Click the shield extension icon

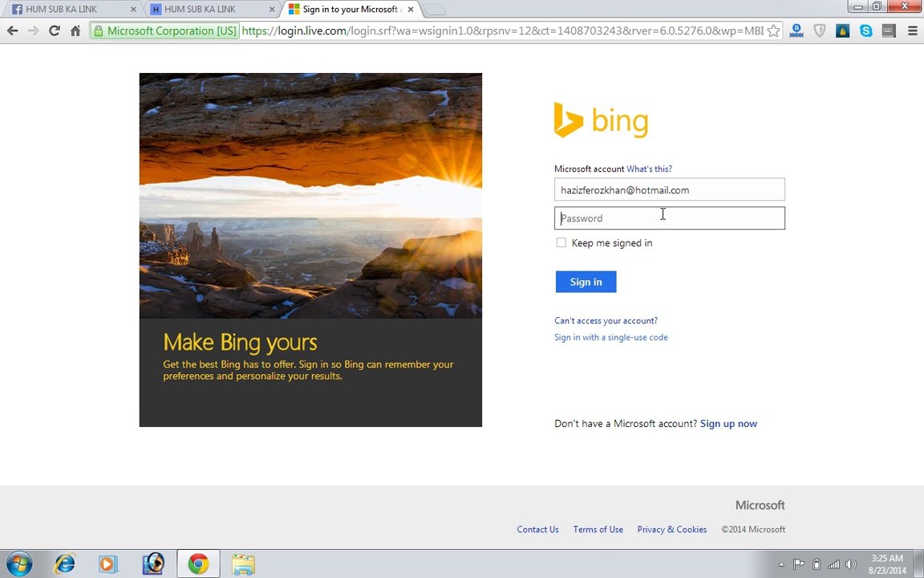point(819,31)
